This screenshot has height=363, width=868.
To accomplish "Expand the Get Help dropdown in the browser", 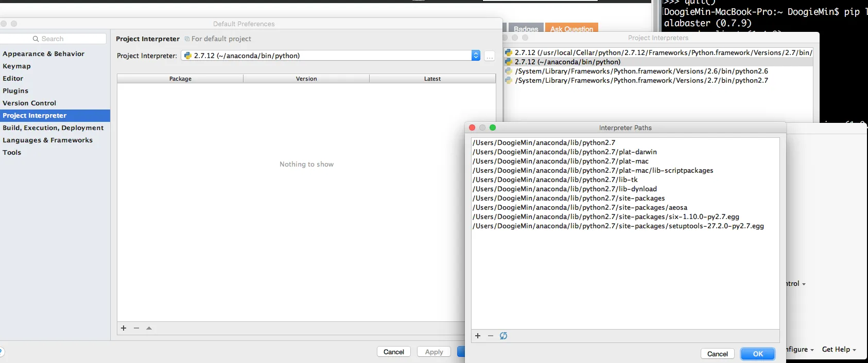I will coord(839,349).
